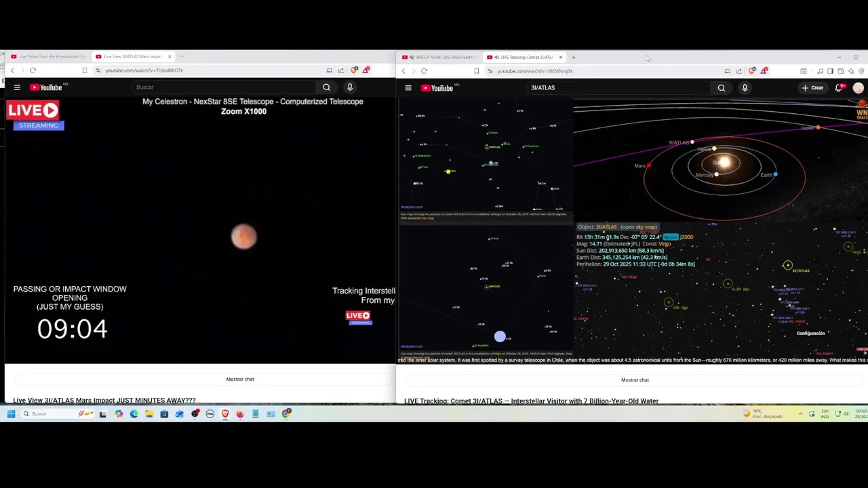Click share icon in left browser address bar
Screen dimensions: 868x488
tap(341, 70)
